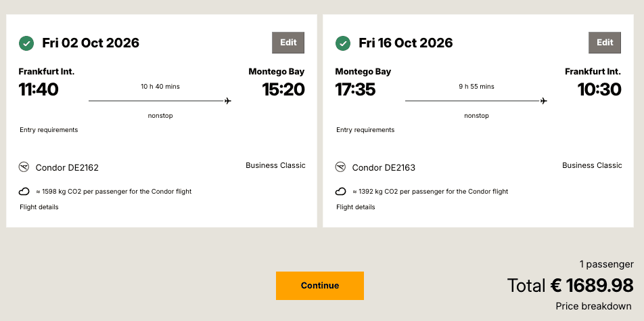The height and width of the screenshot is (321, 644).
Task: Open the Price breakdown
Action: point(593,306)
